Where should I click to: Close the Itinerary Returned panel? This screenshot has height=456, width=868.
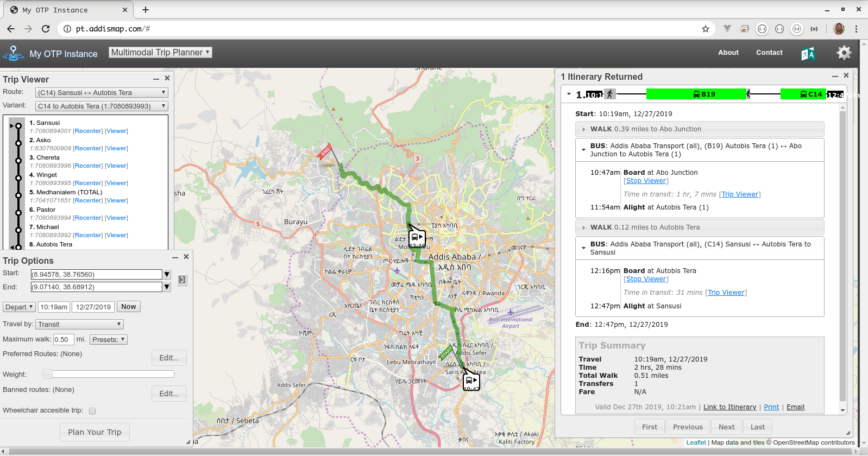point(846,75)
